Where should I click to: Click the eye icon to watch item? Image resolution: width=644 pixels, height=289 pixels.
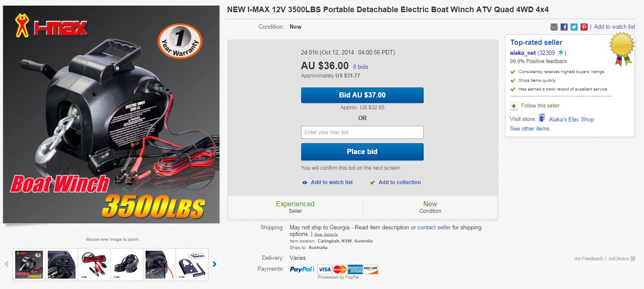pyautogui.click(x=305, y=183)
